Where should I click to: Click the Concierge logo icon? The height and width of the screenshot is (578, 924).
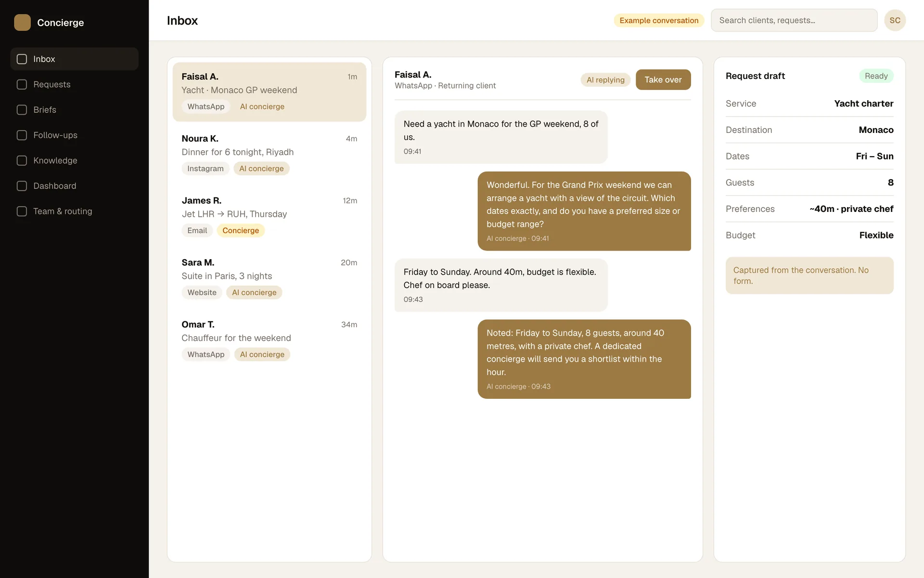click(x=22, y=22)
